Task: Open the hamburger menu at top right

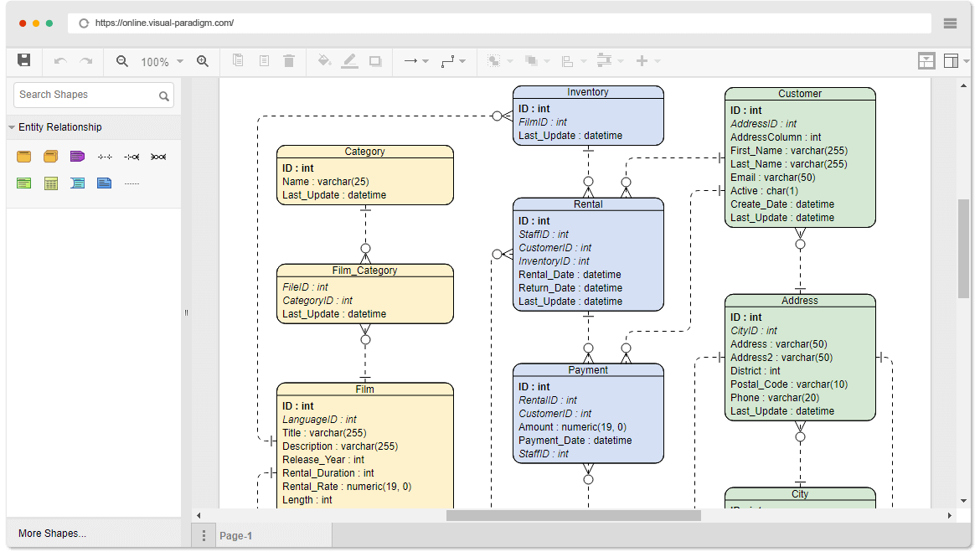Action: [950, 23]
